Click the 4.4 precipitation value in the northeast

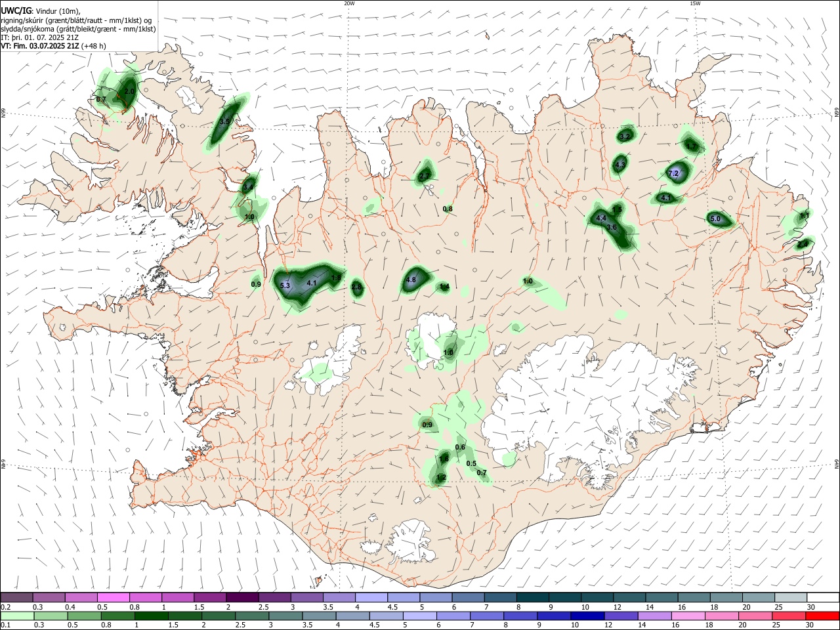pos(600,218)
